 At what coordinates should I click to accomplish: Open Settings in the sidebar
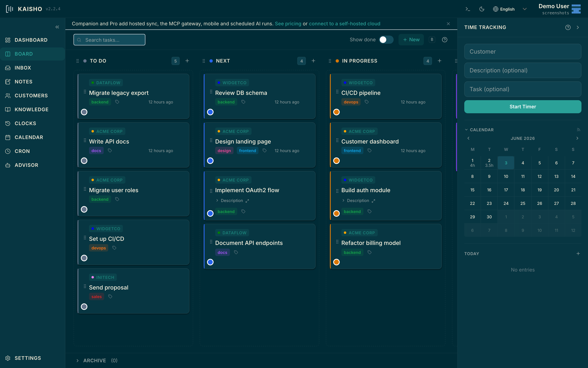32,358
